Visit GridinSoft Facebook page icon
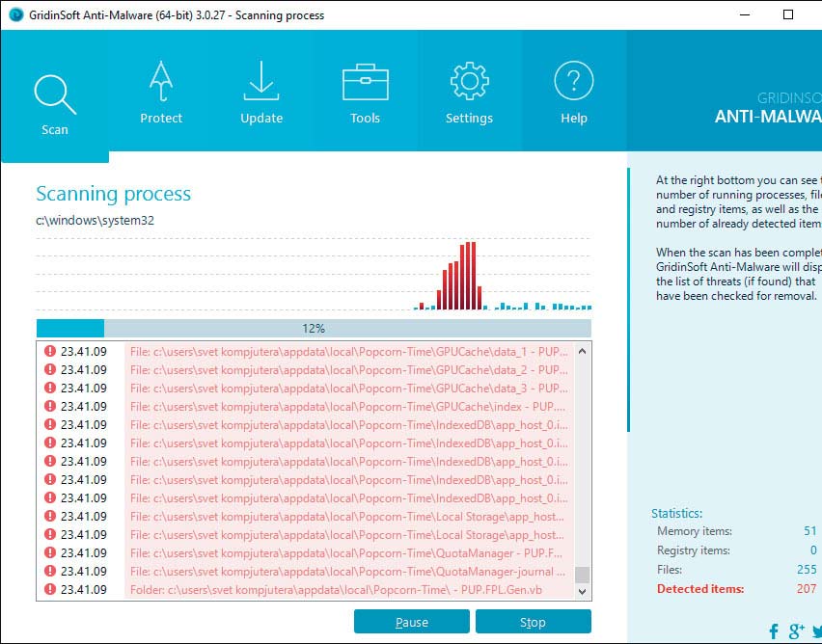The image size is (822, 644). [773, 631]
